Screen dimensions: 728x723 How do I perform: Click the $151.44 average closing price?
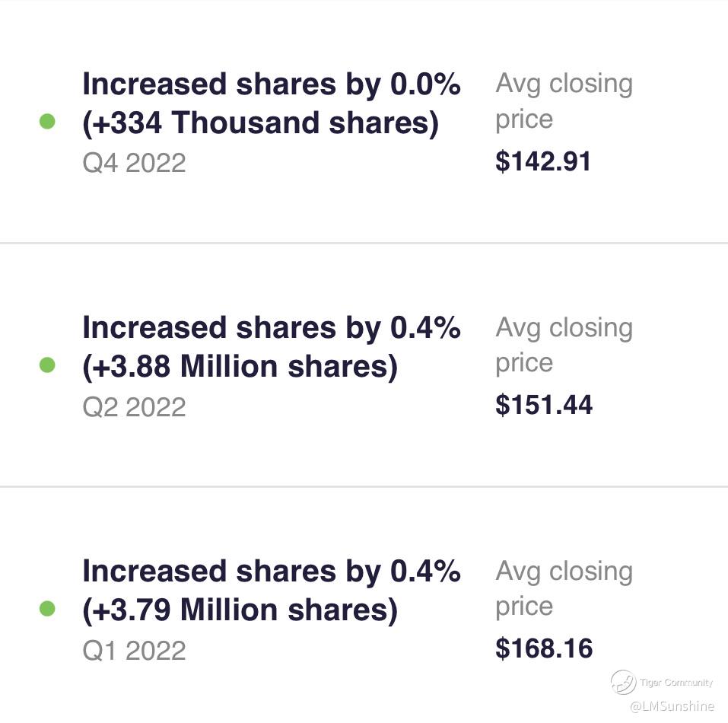click(x=543, y=405)
